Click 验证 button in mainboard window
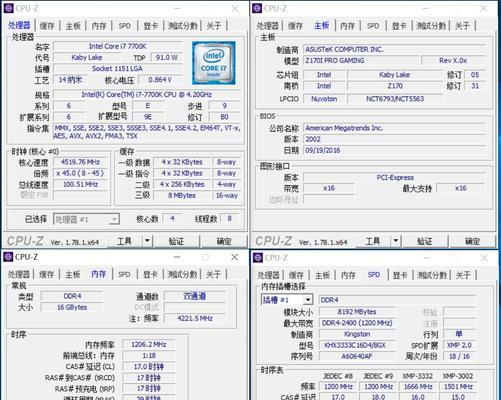 coord(425,241)
